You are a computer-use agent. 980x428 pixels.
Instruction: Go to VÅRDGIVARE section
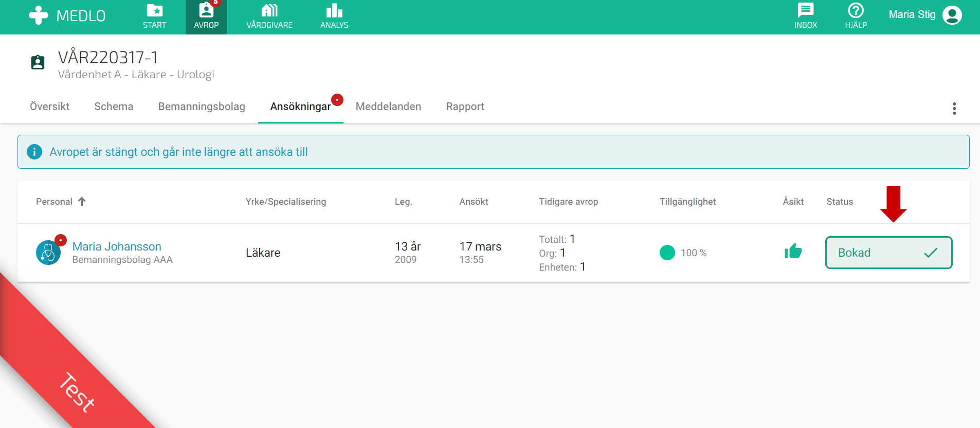tap(269, 17)
